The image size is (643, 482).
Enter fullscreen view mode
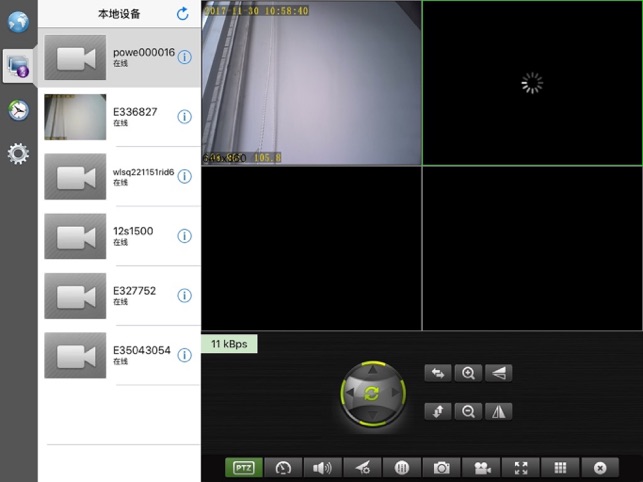521,468
